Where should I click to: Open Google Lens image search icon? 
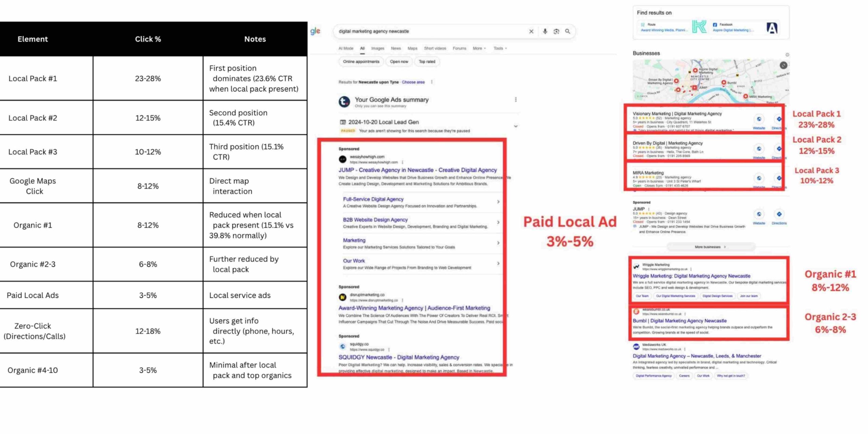click(556, 32)
